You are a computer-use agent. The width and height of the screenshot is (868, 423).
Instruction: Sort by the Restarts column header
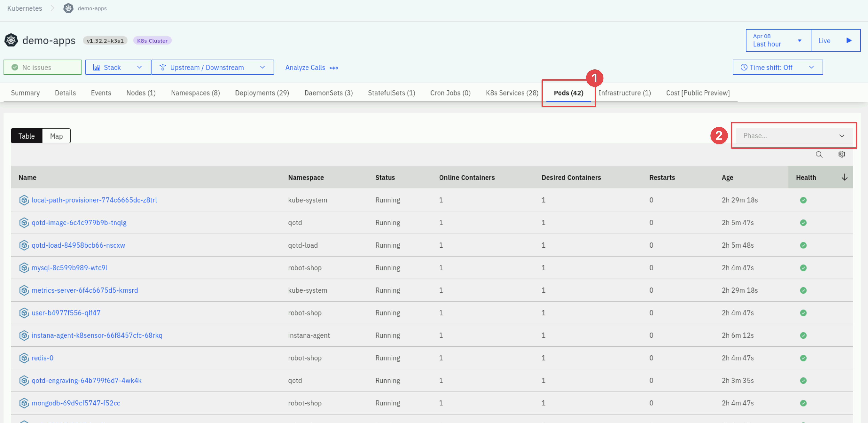[662, 178]
